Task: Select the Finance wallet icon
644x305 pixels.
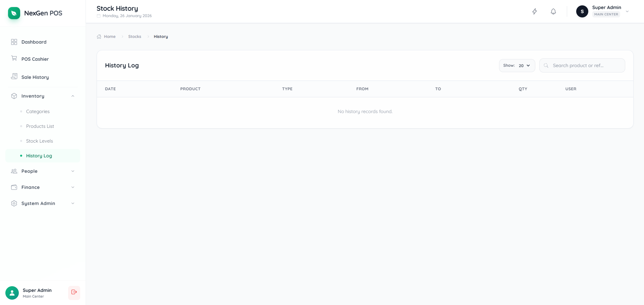Action: click(14, 187)
